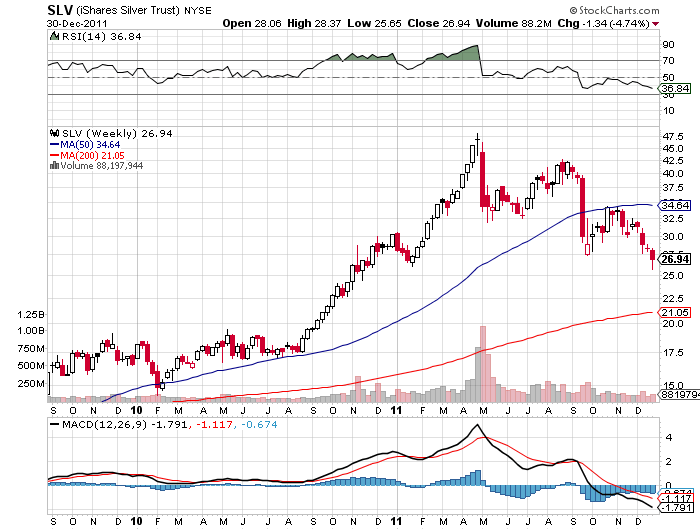Select the red -1.117 signal tag on the right axis

click(x=676, y=498)
